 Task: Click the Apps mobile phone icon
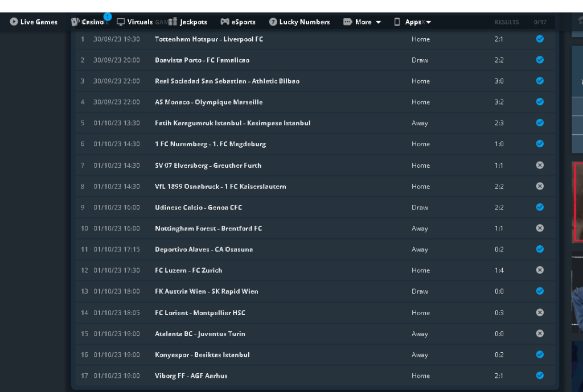click(x=397, y=22)
